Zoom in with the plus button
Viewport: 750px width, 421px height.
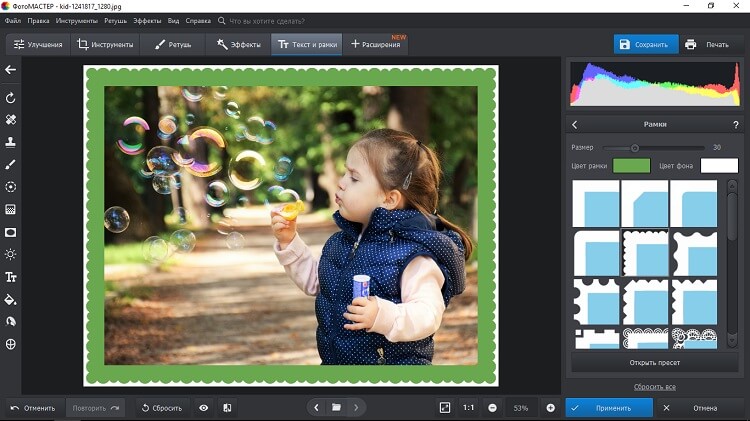(x=550, y=408)
